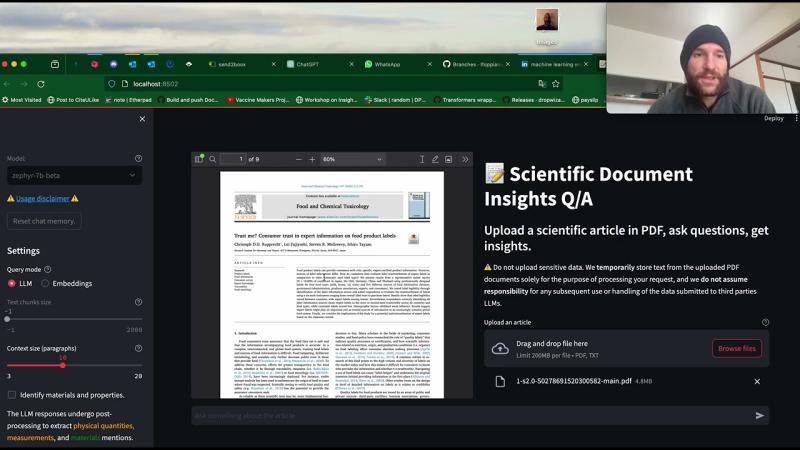Screen dimensions: 800x450
Task: Open Most Visited bookmarks folder
Action: tap(21, 100)
